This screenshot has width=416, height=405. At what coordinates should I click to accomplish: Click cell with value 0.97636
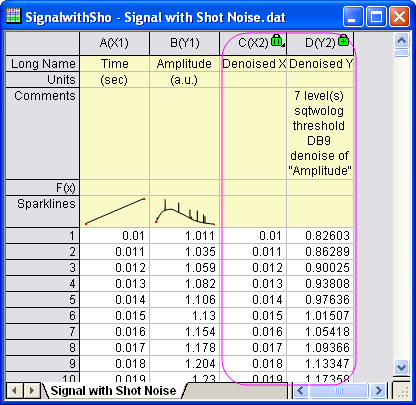(x=320, y=300)
